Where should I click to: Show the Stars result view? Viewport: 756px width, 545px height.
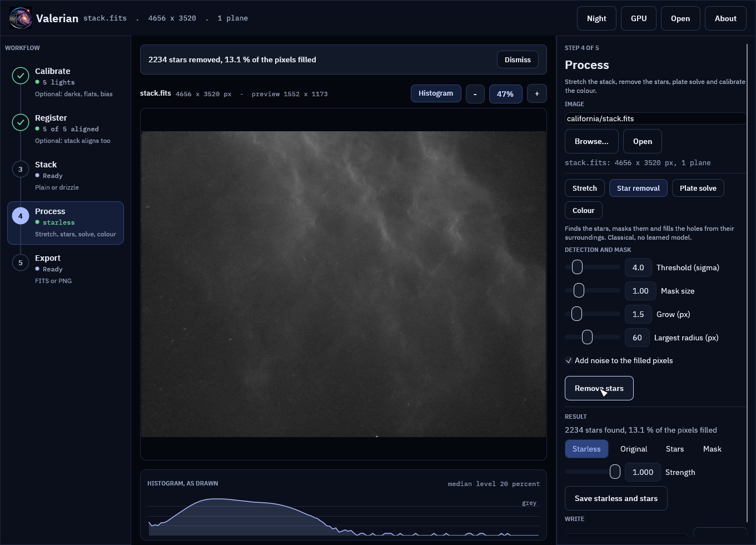[675, 449]
